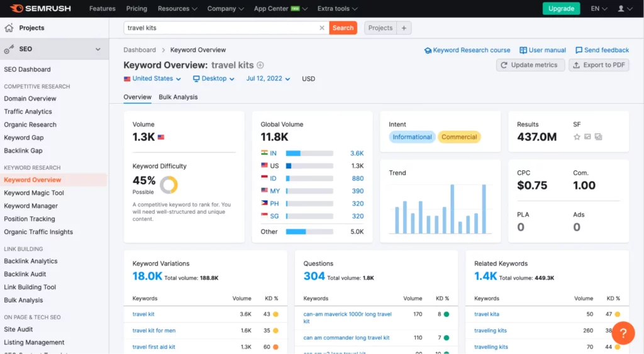Open 'can am commander long travel kit' question
Viewport: 644px width, 354px height.
(347, 338)
